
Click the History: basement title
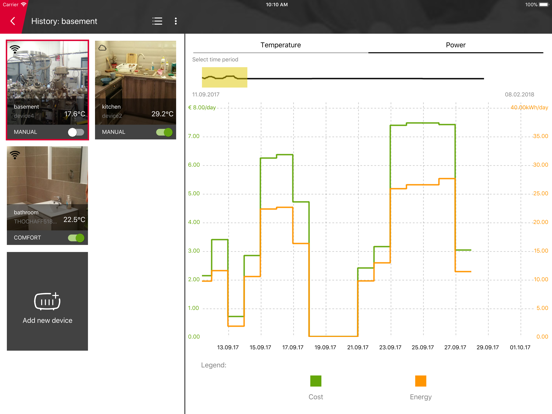(64, 21)
